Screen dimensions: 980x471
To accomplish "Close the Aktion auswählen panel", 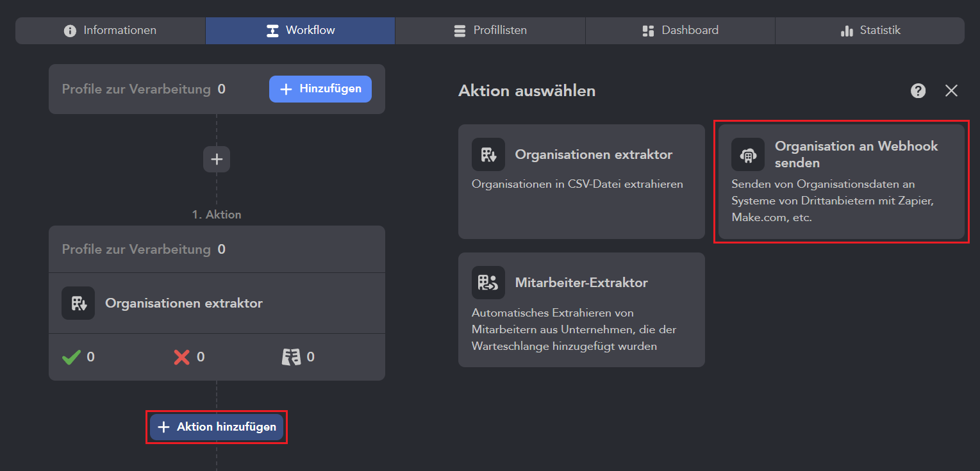I will tap(951, 91).
